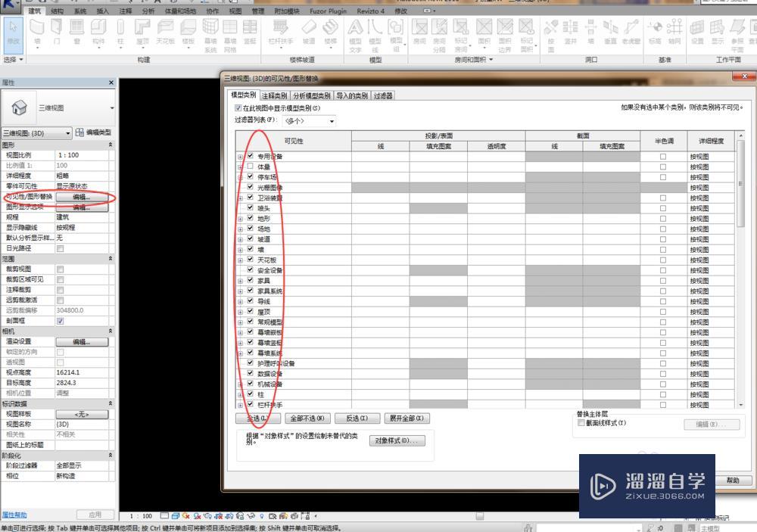Select the Room (房间) tool
Image resolution: width=757 pixels, height=532 pixels.
(x=419, y=31)
